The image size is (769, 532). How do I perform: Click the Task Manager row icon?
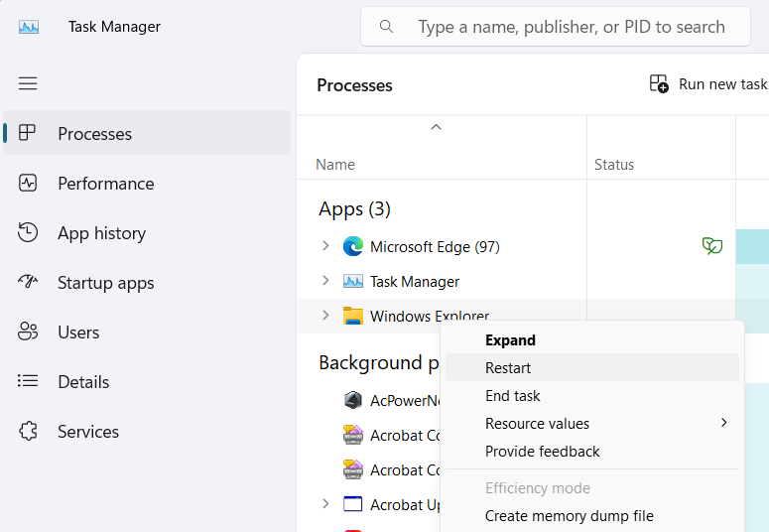coord(353,281)
